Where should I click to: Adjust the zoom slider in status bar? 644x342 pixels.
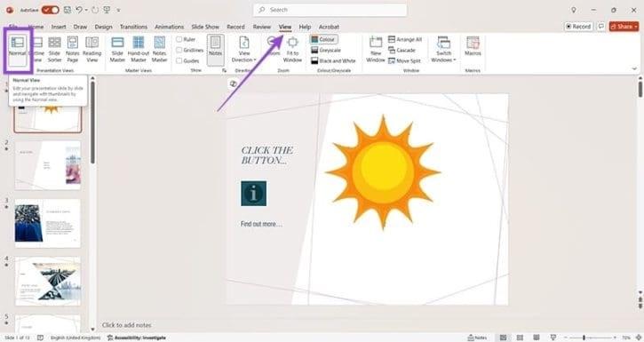click(x=584, y=338)
